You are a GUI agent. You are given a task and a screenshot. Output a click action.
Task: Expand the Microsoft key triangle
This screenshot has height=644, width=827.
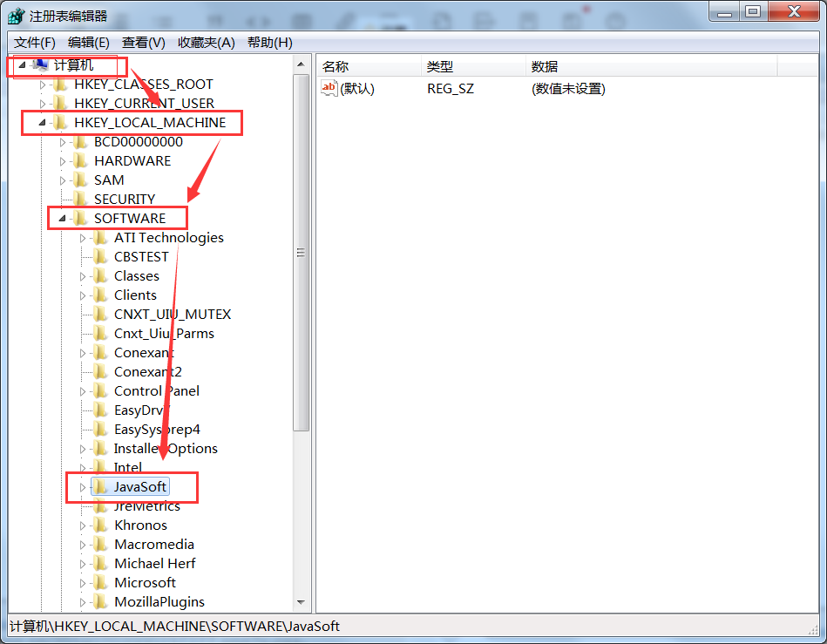tap(83, 583)
